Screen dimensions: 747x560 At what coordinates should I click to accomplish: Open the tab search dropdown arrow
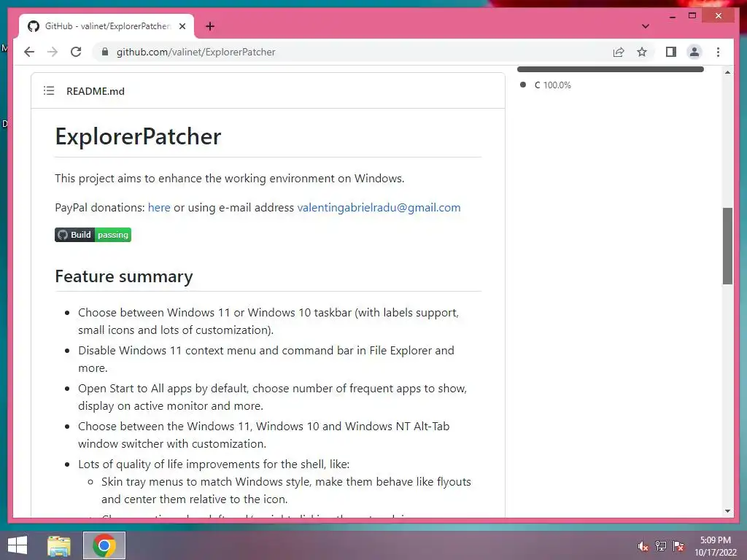point(645,26)
